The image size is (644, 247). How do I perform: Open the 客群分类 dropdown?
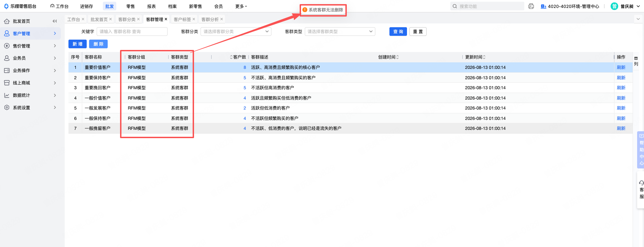pos(236,32)
